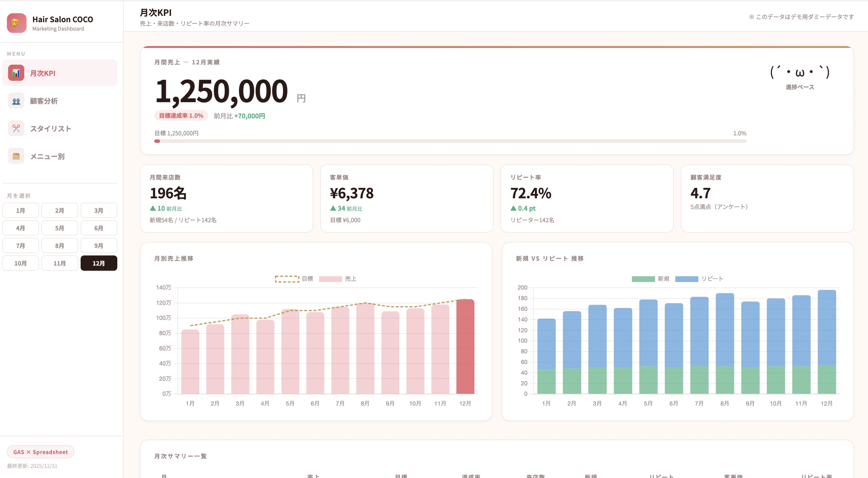
Task: Toggle the 売上 legend in sales chart
Action: coord(337,279)
